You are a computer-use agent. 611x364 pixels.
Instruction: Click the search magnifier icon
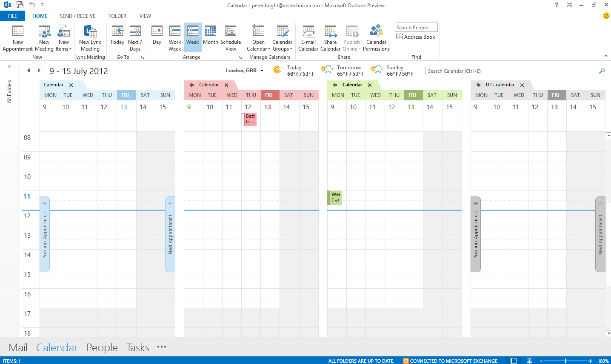(x=602, y=71)
